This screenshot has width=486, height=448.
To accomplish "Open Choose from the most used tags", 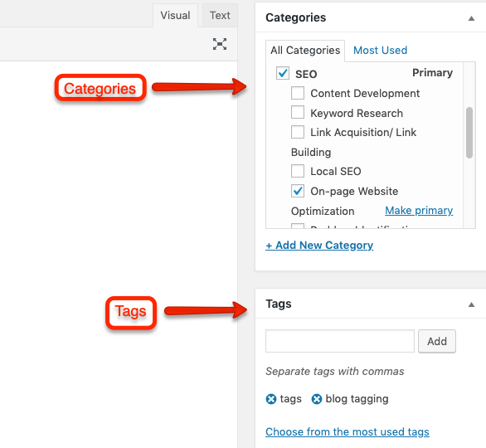I will (x=347, y=432).
